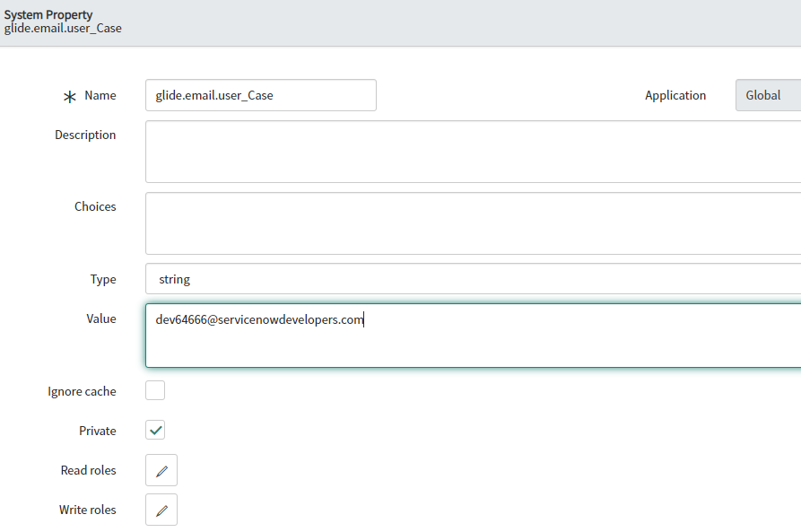The height and width of the screenshot is (532, 801).
Task: Click the Read roles label
Action: point(88,470)
